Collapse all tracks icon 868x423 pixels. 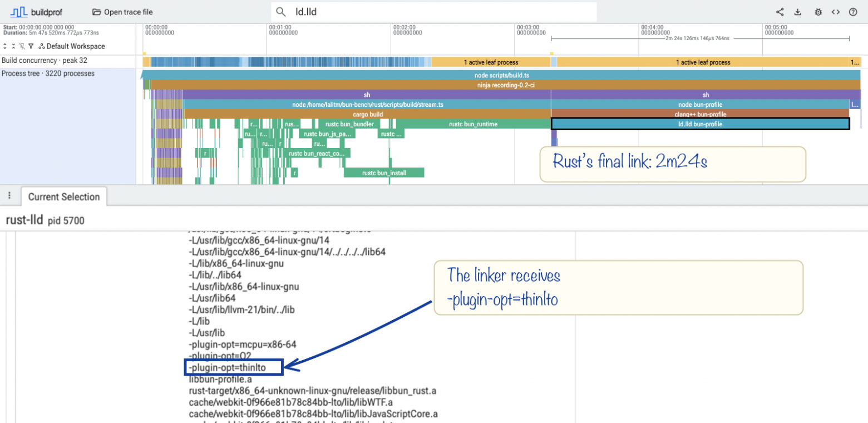13,46
